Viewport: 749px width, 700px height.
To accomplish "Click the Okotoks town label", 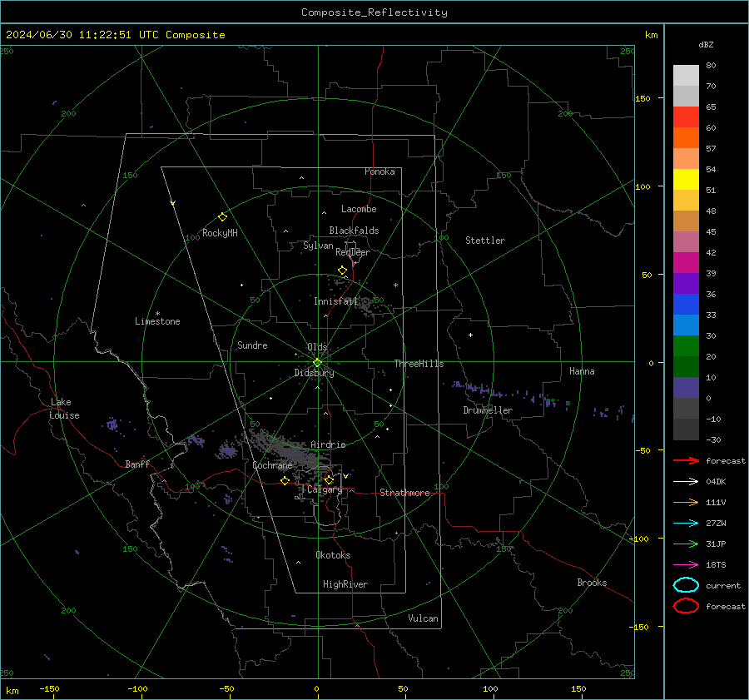I will point(333,555).
